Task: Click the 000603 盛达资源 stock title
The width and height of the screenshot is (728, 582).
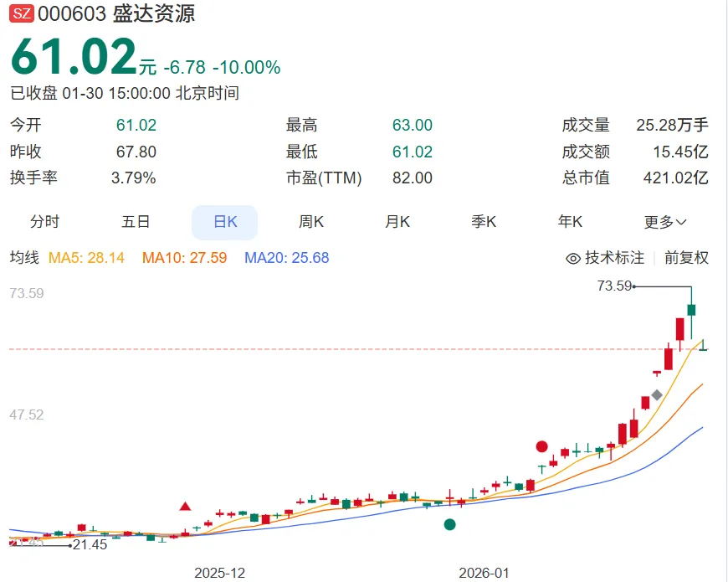Action: pyautogui.click(x=116, y=13)
